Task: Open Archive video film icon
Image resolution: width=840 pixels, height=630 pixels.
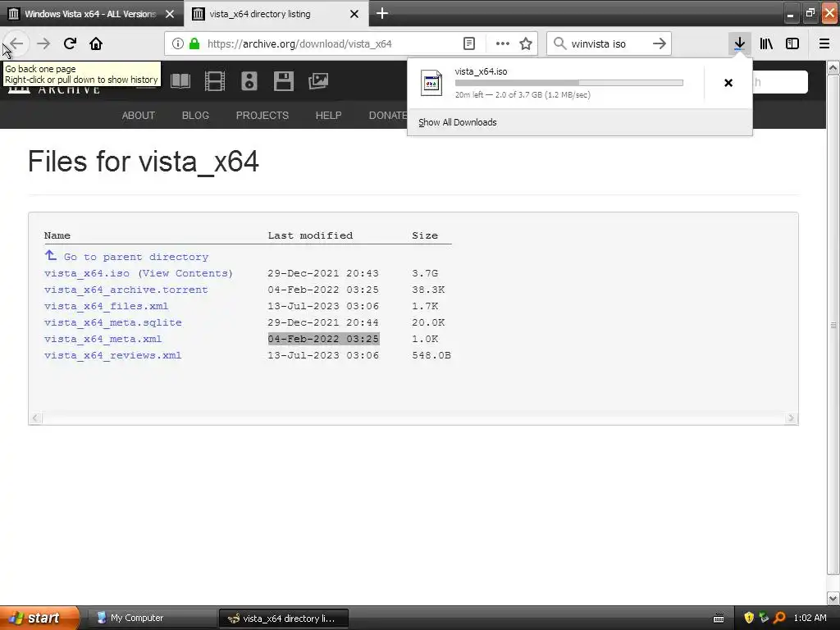Action: 215,81
